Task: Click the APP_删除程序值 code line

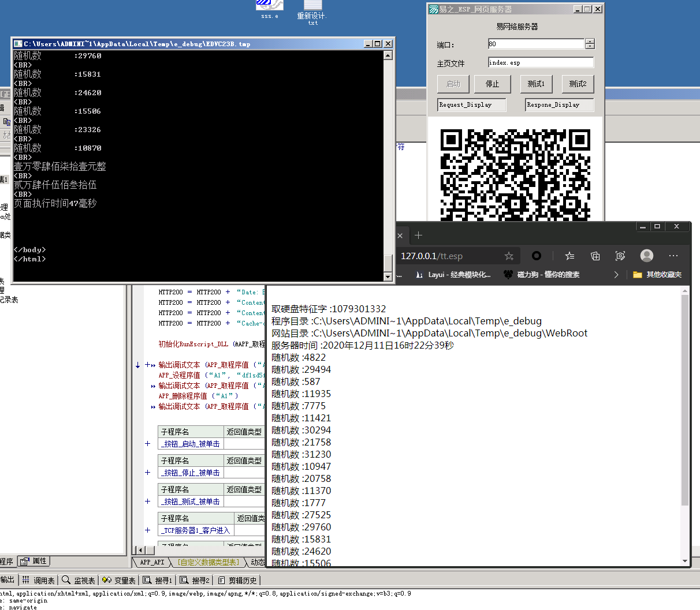Action: pos(198,396)
